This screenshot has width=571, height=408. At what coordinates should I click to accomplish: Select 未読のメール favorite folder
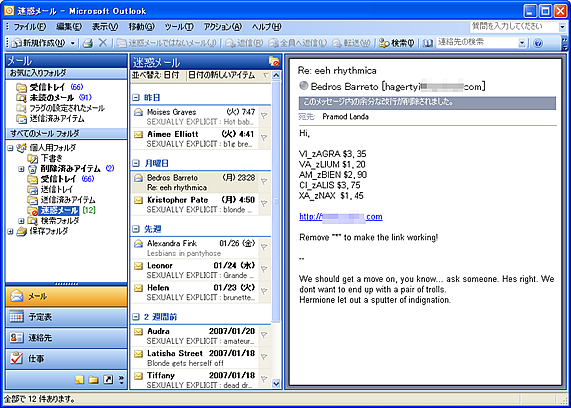tap(53, 98)
